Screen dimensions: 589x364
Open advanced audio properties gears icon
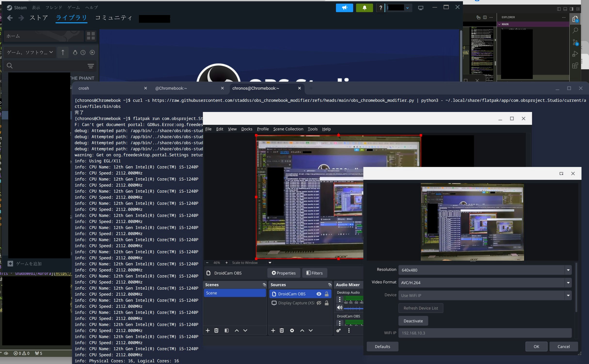pyautogui.click(x=339, y=331)
